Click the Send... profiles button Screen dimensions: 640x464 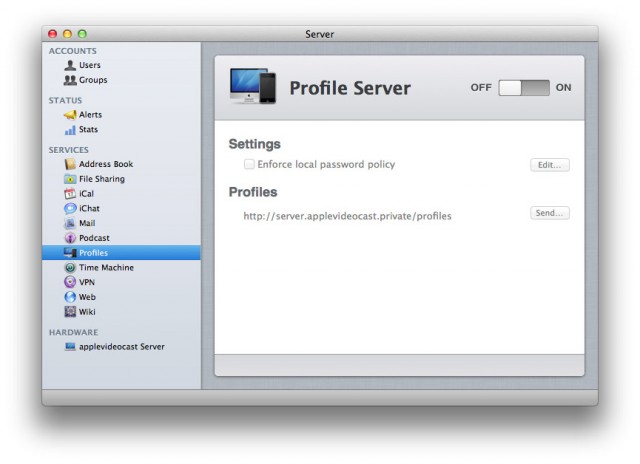pyautogui.click(x=549, y=213)
